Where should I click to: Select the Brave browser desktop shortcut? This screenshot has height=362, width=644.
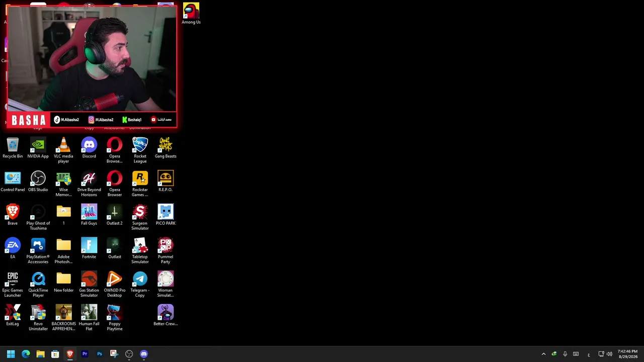[x=13, y=215]
